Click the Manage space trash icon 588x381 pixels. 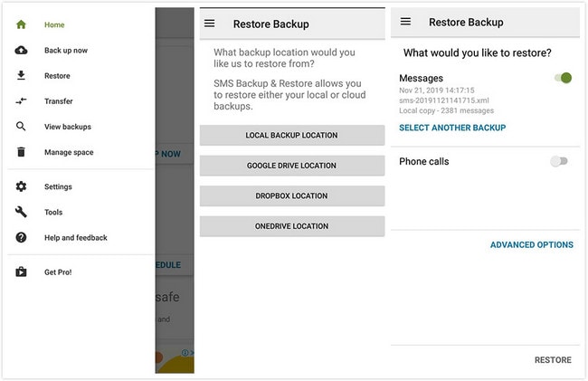[x=21, y=152]
